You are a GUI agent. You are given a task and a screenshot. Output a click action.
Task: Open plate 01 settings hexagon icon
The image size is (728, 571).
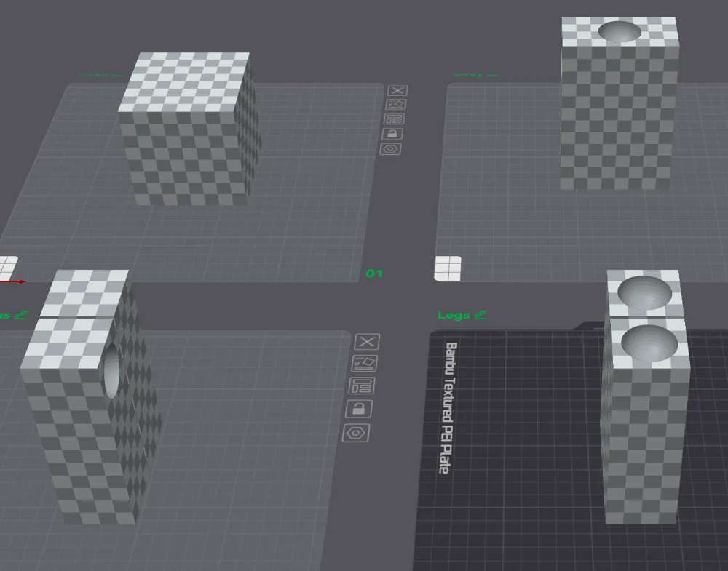(390, 149)
